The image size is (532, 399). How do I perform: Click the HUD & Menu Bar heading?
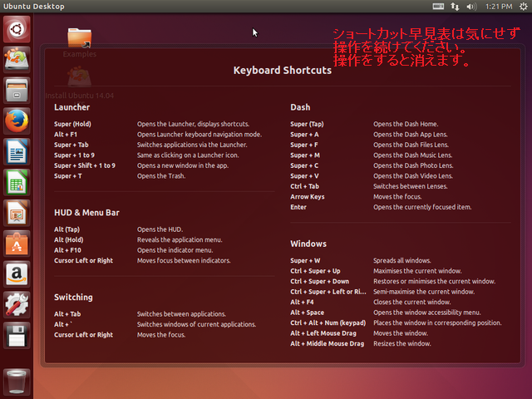tap(86, 213)
